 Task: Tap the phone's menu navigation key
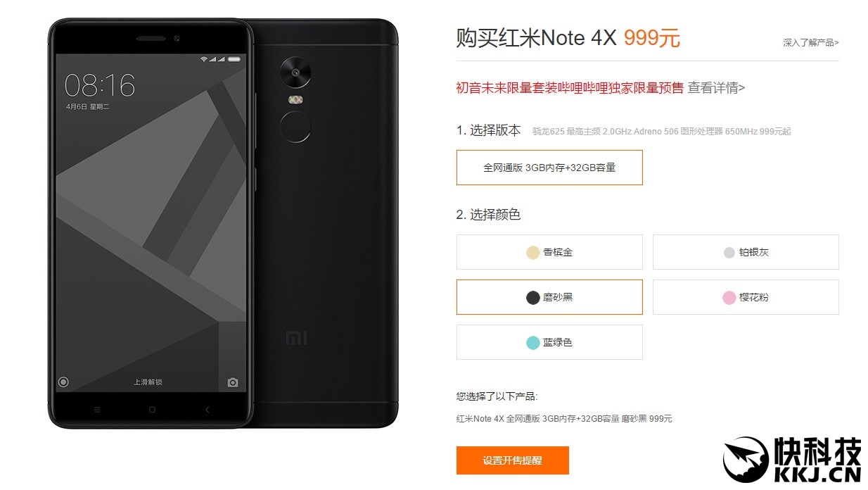click(x=97, y=410)
